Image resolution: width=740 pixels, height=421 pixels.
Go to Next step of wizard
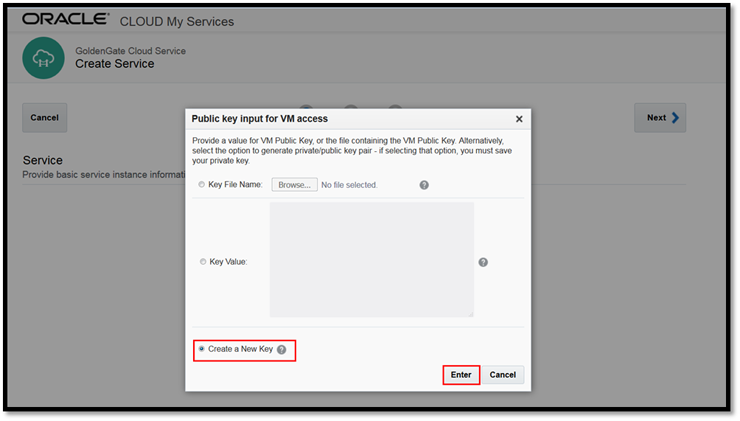(660, 118)
